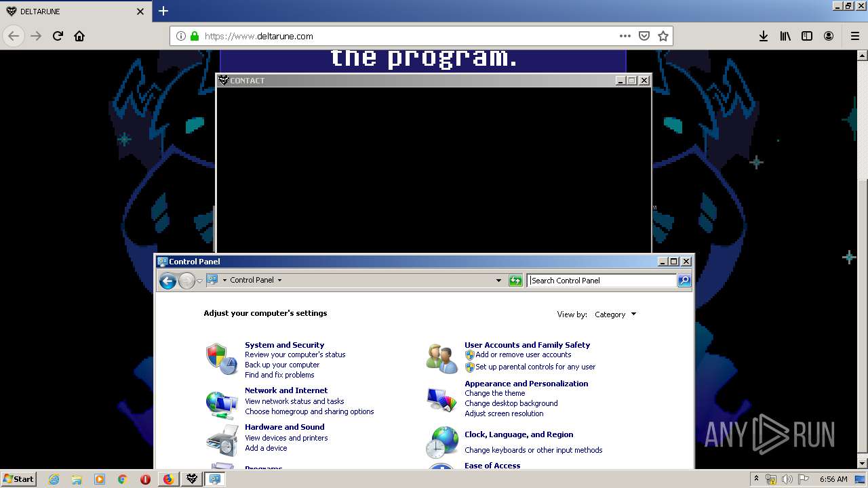Image resolution: width=868 pixels, height=488 pixels.
Task: Click Change desktop background link
Action: [x=511, y=403]
